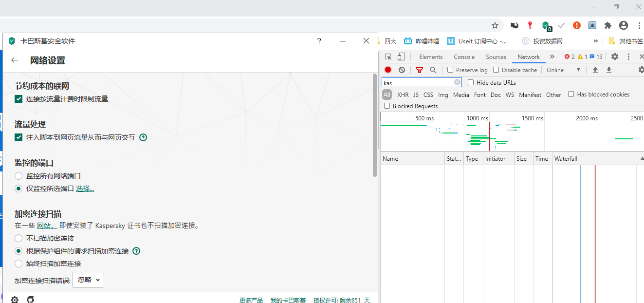Screen dimensions: 644x303
Task: Click the gray checkmark extension icon
Action: pyautogui.click(x=561, y=25)
